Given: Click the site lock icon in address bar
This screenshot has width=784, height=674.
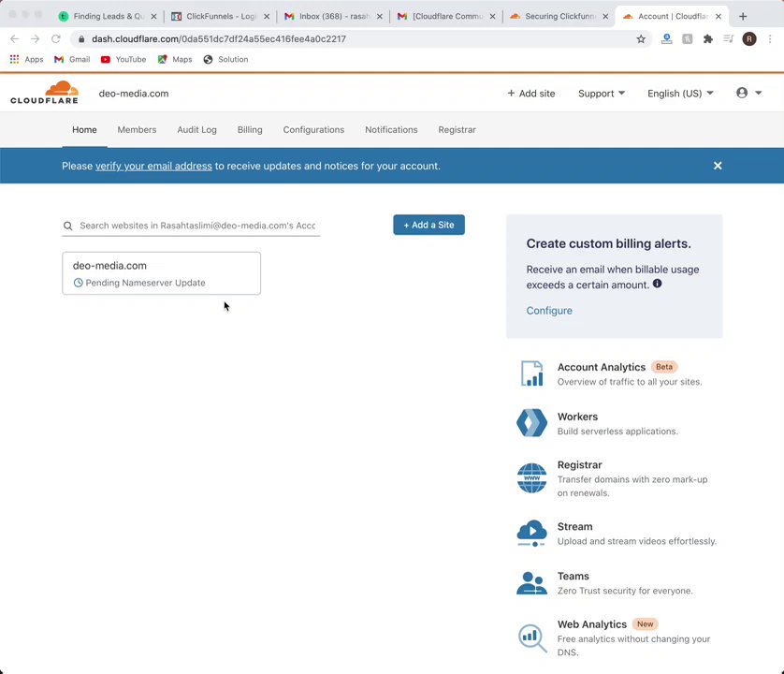Looking at the screenshot, I should 81,39.
